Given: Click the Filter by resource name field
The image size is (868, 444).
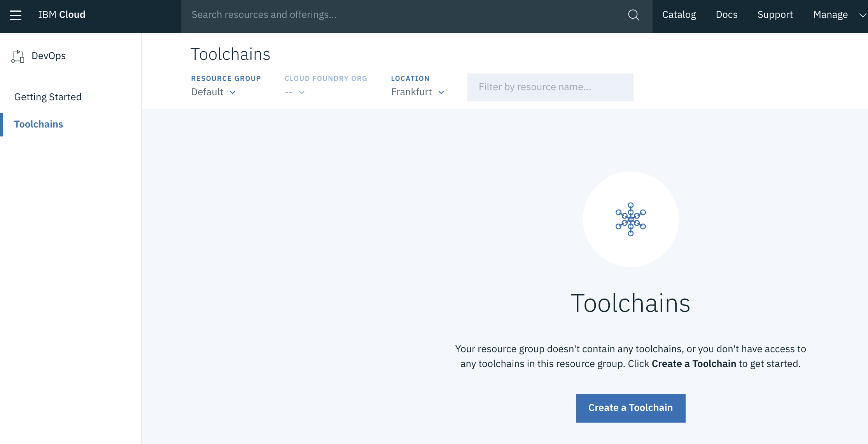Looking at the screenshot, I should coord(550,87).
